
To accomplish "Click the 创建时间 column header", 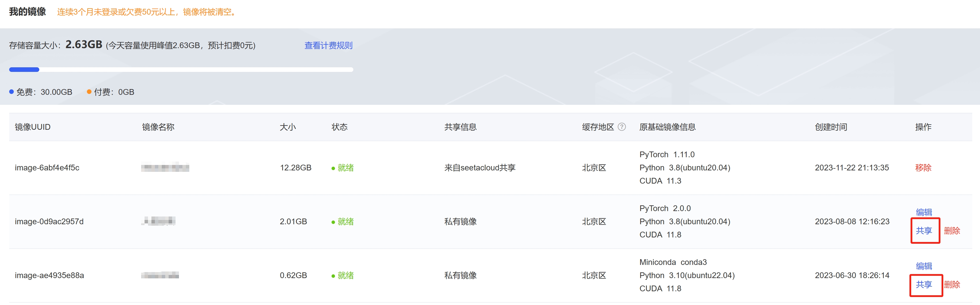I will click(x=831, y=127).
